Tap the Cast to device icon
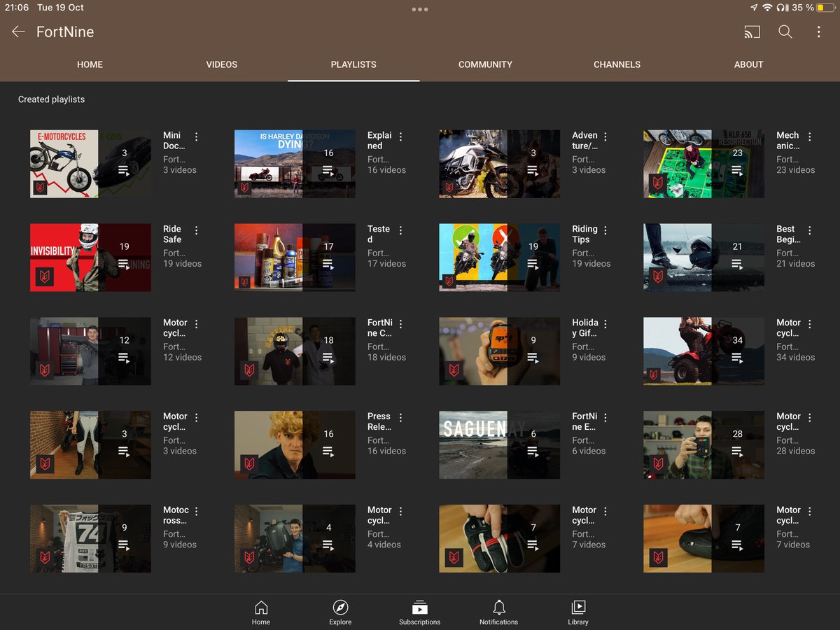 point(752,31)
